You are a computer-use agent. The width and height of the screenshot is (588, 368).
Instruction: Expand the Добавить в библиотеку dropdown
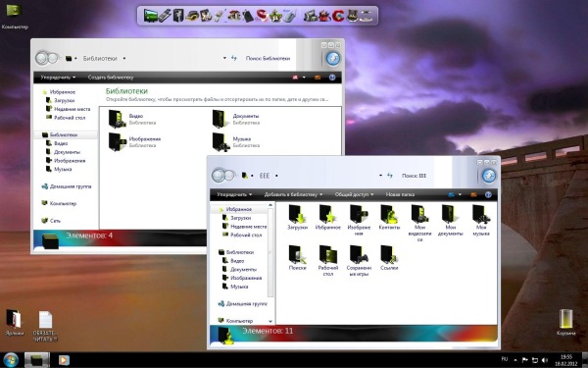(x=293, y=194)
